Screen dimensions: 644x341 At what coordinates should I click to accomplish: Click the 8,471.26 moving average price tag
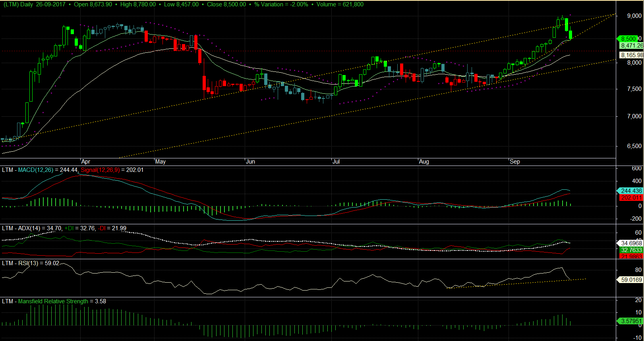(x=631, y=46)
